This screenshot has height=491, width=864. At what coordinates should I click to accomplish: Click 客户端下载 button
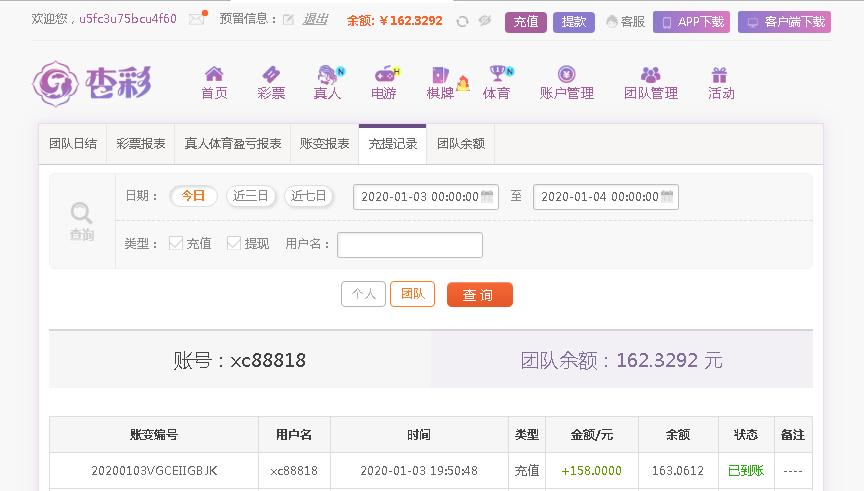784,22
